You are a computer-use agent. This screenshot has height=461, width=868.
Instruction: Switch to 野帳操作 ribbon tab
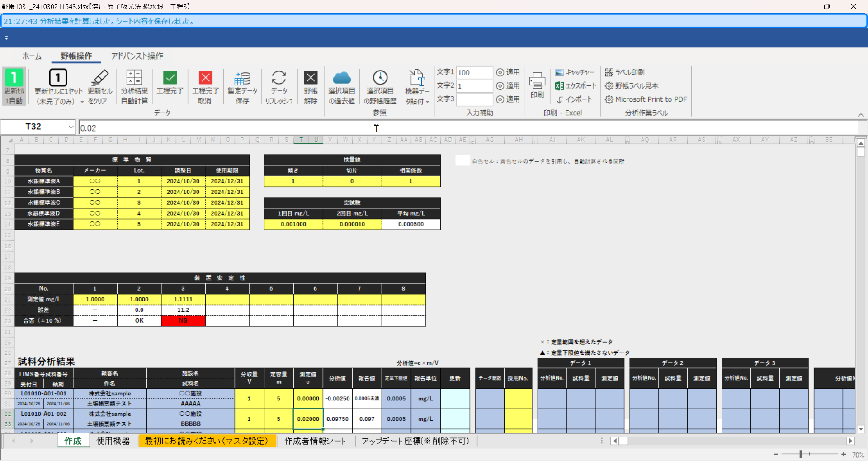click(x=76, y=56)
